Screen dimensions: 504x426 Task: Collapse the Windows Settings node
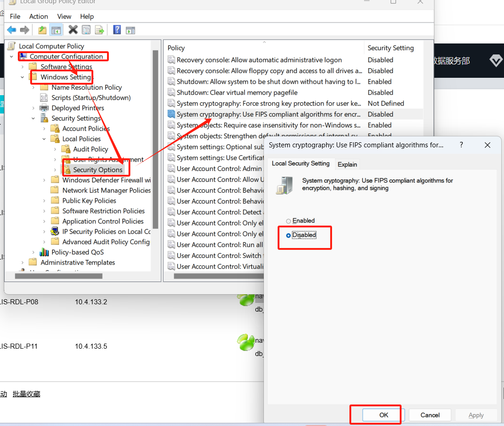pos(22,77)
